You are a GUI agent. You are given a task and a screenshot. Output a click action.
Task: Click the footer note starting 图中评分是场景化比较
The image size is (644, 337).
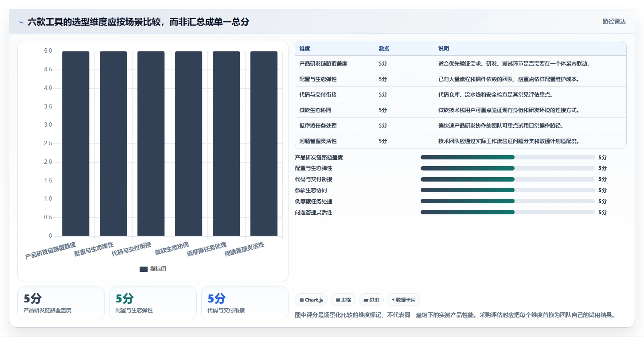[x=455, y=315]
